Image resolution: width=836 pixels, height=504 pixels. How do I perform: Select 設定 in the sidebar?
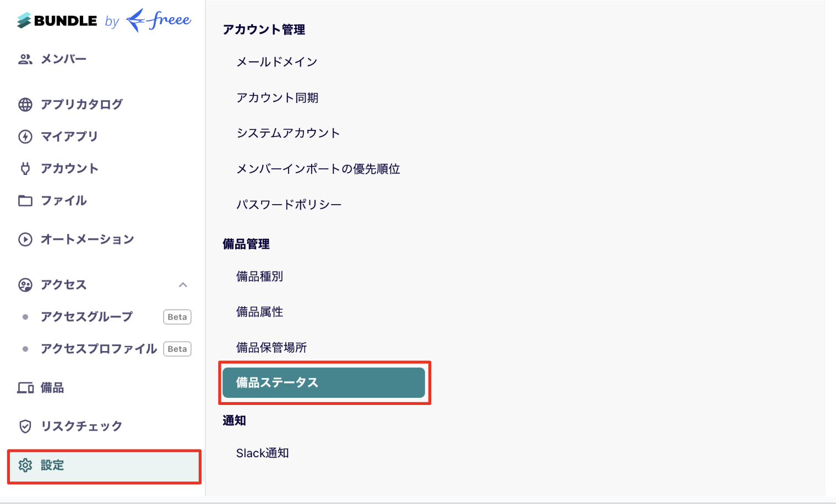pos(104,467)
